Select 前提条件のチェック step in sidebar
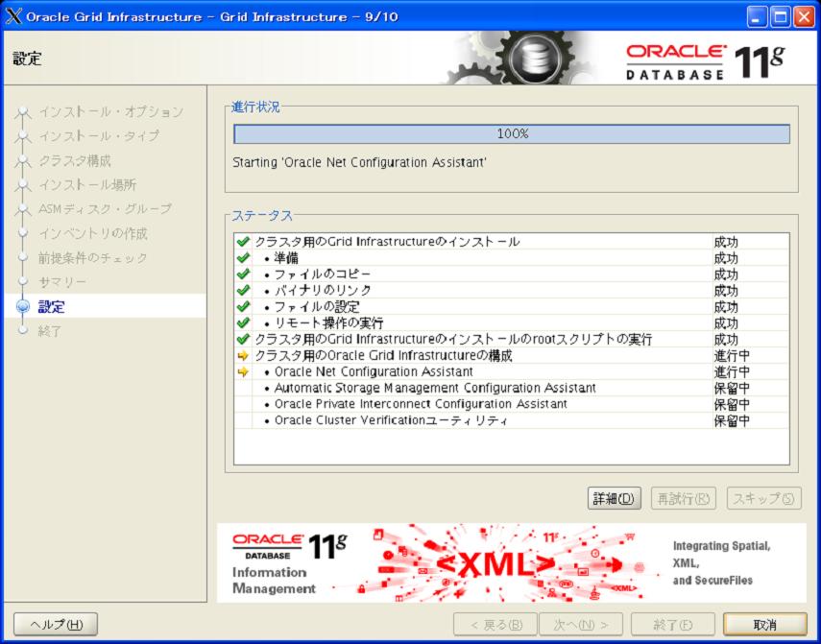821x644 pixels. (93, 257)
